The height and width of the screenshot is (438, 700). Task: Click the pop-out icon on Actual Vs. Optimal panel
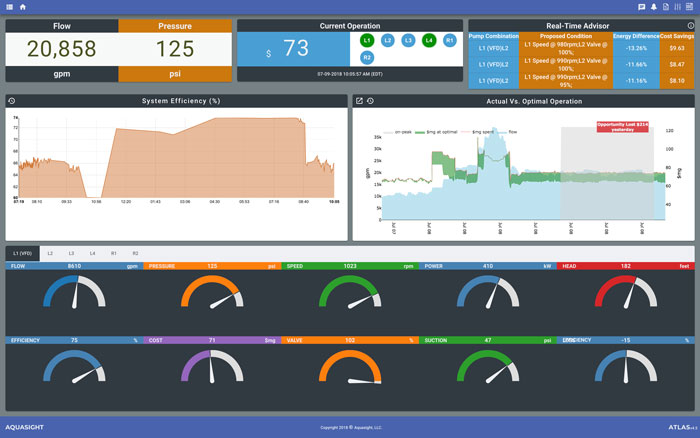coord(359,101)
